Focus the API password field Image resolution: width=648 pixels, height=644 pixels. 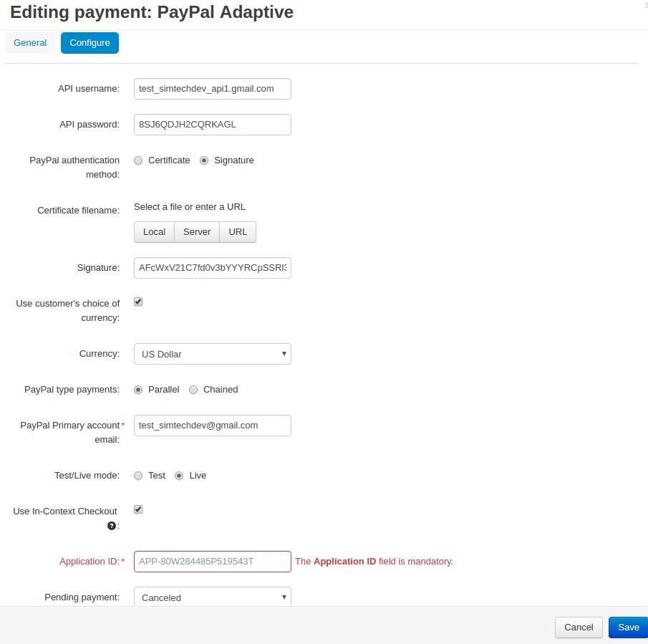coord(213,125)
